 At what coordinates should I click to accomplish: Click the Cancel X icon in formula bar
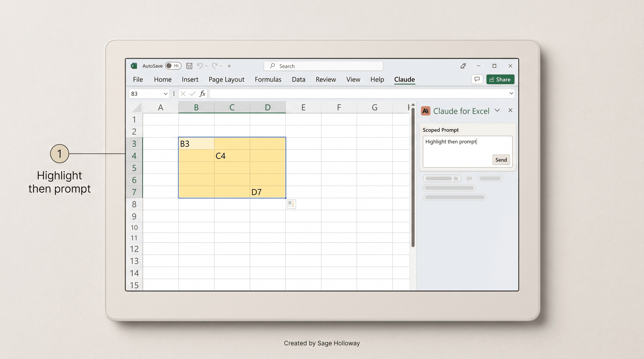click(x=183, y=94)
